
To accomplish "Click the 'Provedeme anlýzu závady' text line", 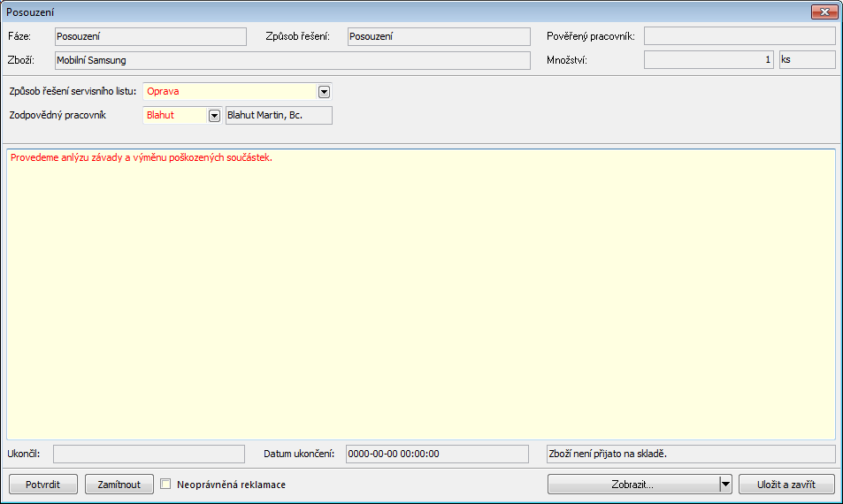I will [142, 157].
